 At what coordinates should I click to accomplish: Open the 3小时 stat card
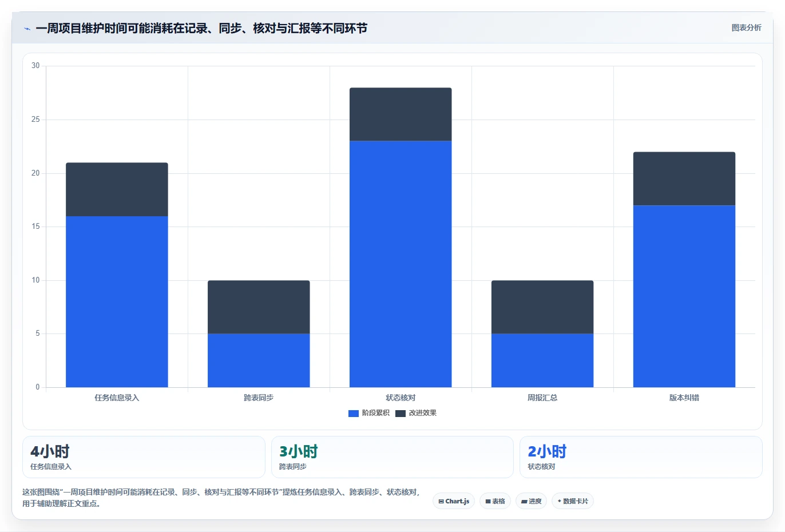pyautogui.click(x=392, y=457)
